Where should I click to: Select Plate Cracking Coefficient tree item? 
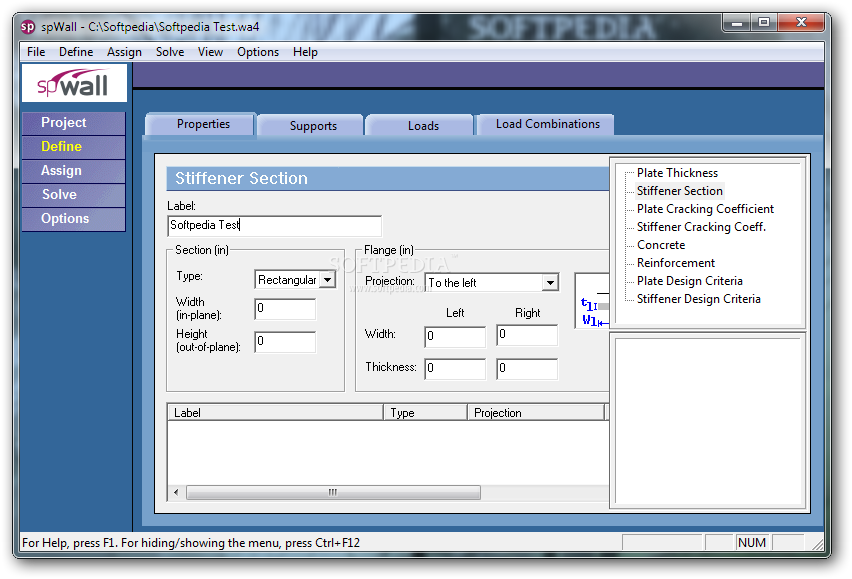(705, 209)
